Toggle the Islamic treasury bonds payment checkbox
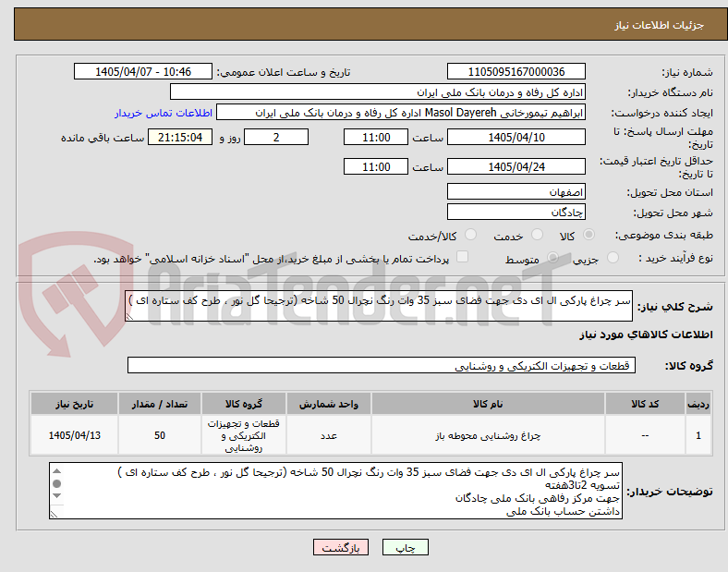 pyautogui.click(x=463, y=257)
